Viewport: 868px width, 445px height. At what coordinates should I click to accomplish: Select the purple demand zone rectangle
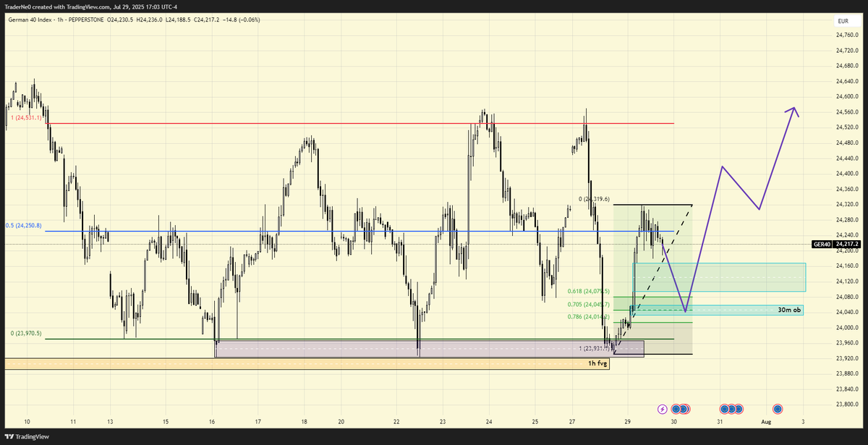pos(429,348)
